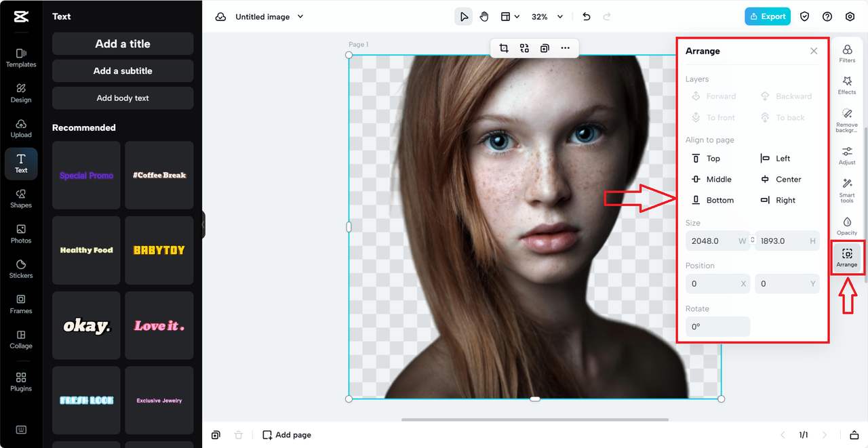Collapse the left Text panel handle

[x=203, y=224]
